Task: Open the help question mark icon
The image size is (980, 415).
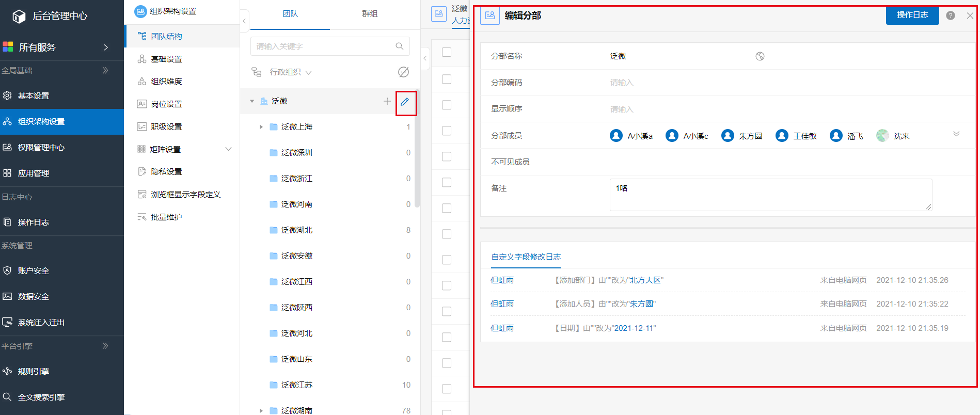Action: point(950,15)
